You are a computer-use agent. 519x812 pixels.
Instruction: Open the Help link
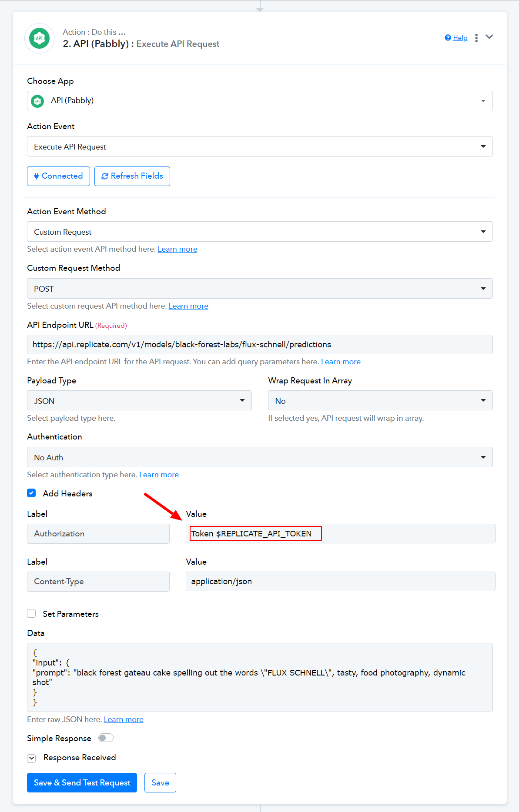click(460, 38)
